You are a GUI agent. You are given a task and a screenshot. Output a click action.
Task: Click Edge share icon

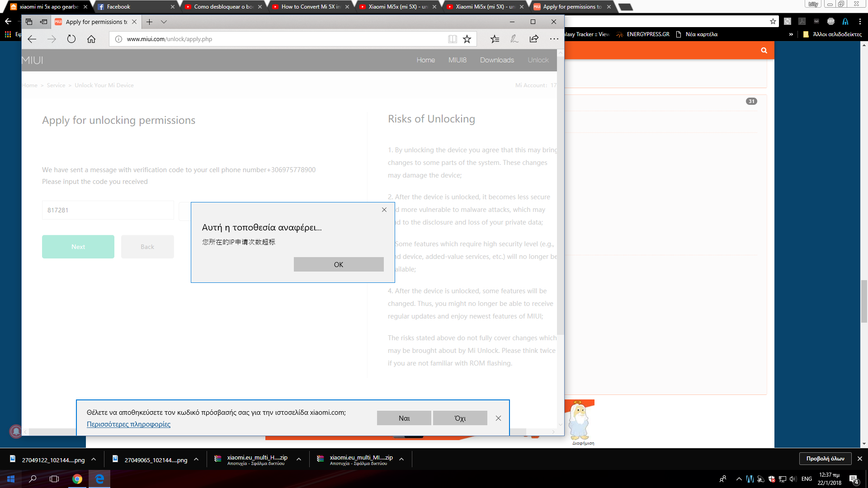(x=534, y=39)
